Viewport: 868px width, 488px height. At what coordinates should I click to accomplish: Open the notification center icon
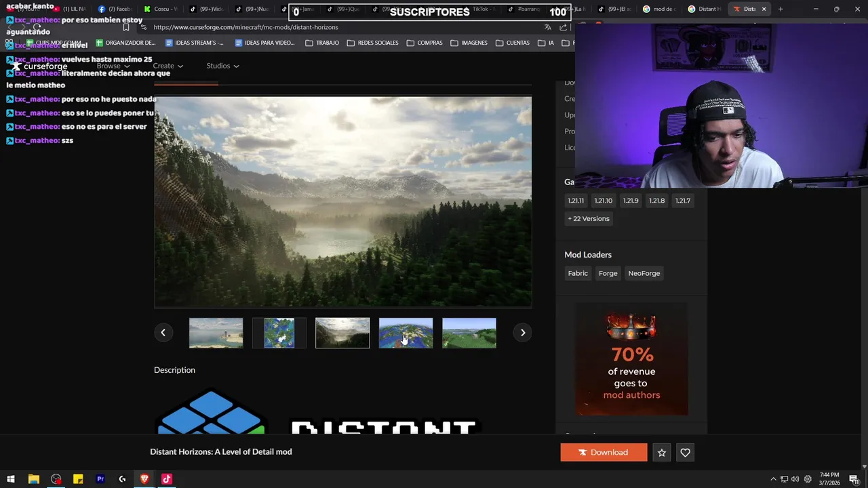click(x=854, y=479)
